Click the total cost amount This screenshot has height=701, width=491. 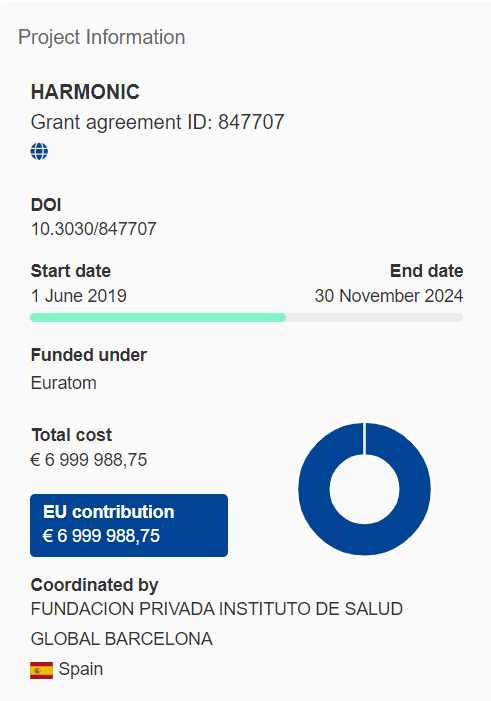pos(89,460)
